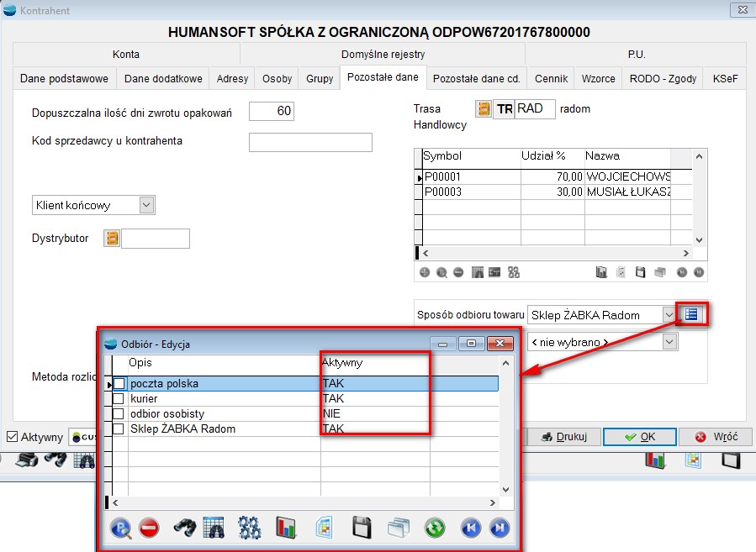This screenshot has width=756, height=552.
Task: Click the binoculars search icon in Odbiór window
Action: tap(185, 528)
